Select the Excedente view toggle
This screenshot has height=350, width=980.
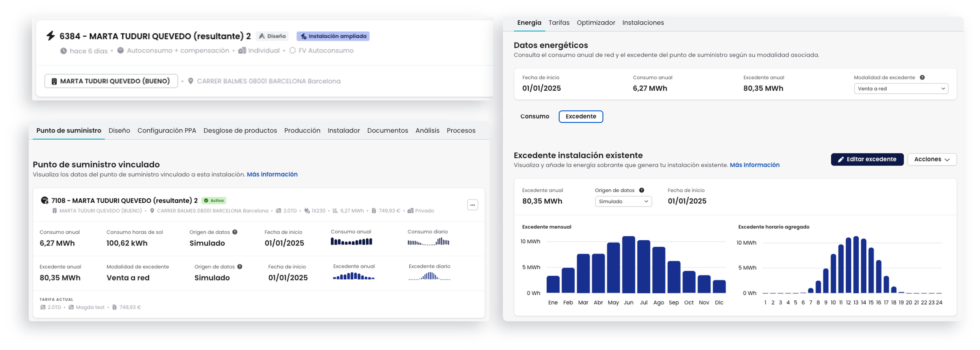(x=581, y=117)
